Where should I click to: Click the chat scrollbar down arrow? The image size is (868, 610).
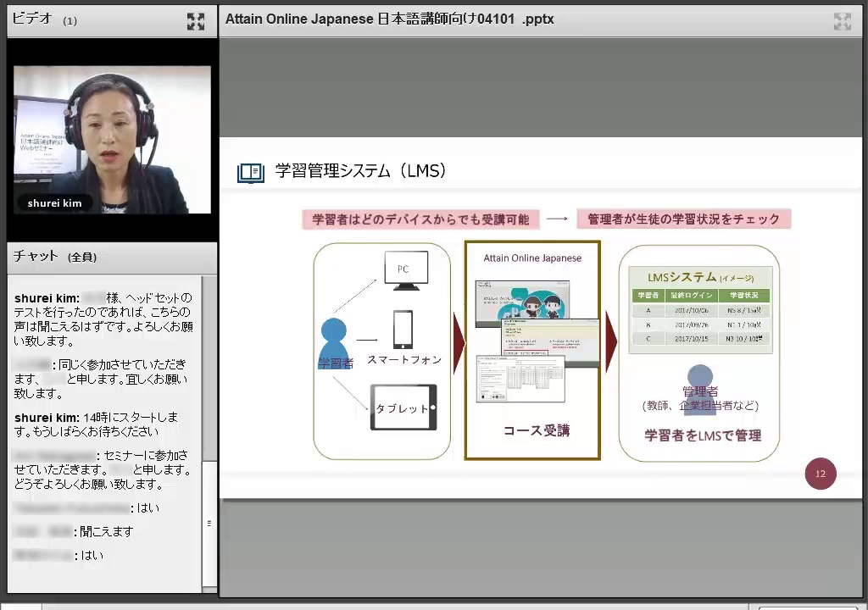pyautogui.click(x=209, y=588)
